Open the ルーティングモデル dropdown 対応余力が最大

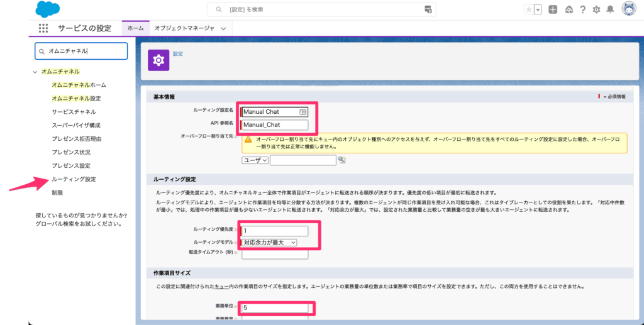[x=269, y=243]
